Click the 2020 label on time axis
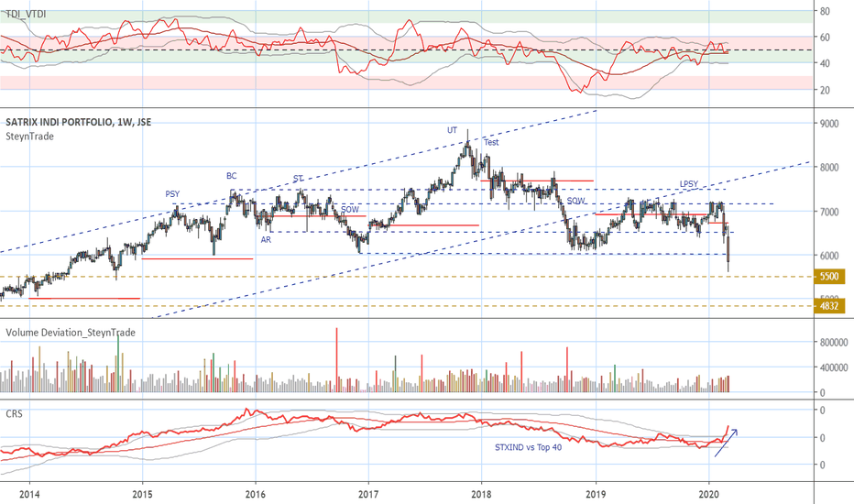854x504 pixels. (708, 494)
